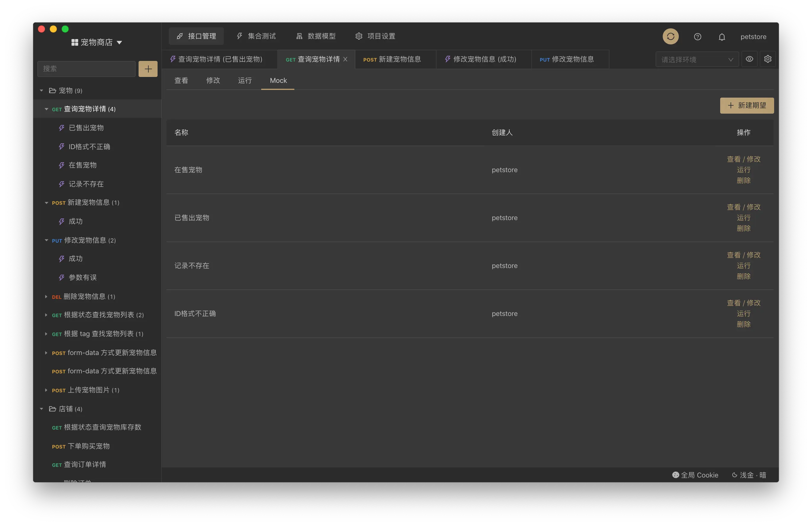The image size is (812, 526).
Task: Click 新建期望 button
Action: 747,106
